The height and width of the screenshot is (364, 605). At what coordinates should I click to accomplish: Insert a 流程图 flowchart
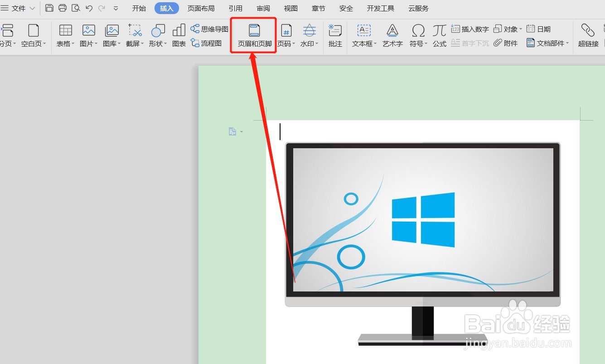(206, 44)
